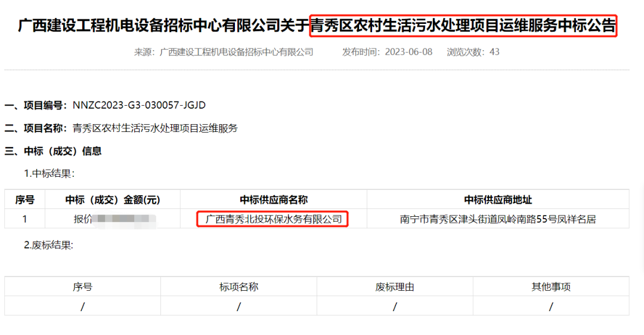
Task: Click column header 中标供应商名称
Action: tap(274, 200)
